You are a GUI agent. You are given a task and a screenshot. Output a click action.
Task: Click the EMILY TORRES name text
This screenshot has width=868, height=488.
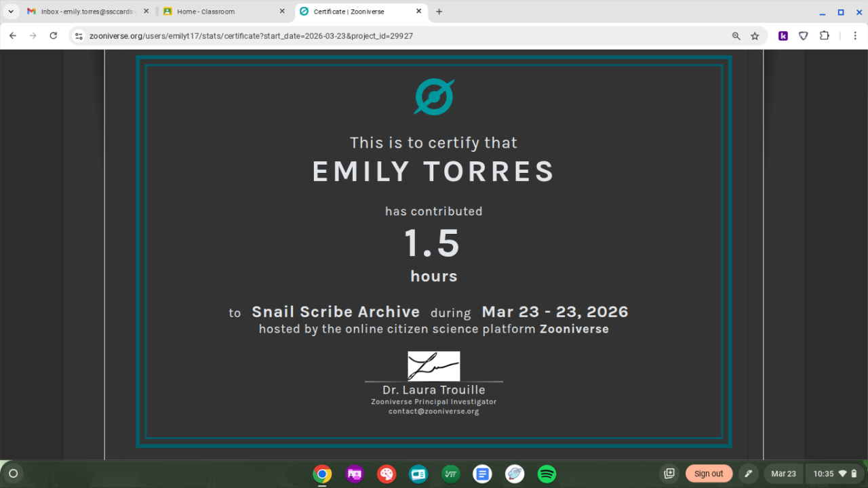click(x=433, y=172)
